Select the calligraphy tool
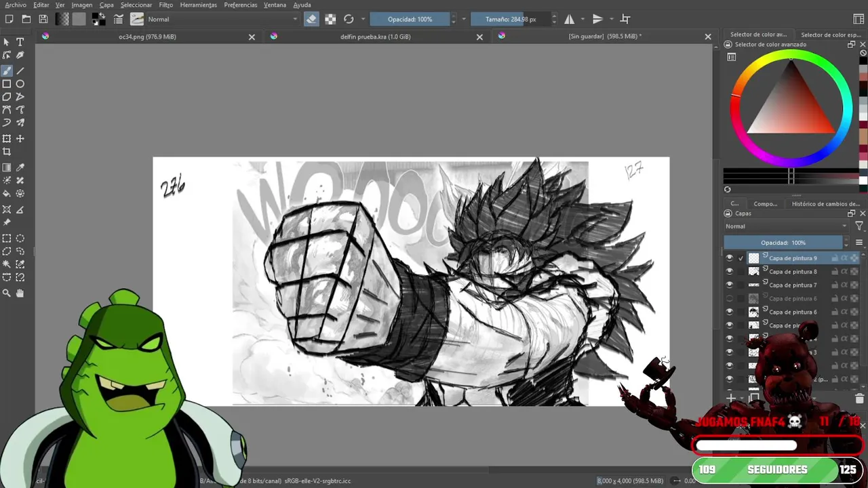 [x=20, y=56]
